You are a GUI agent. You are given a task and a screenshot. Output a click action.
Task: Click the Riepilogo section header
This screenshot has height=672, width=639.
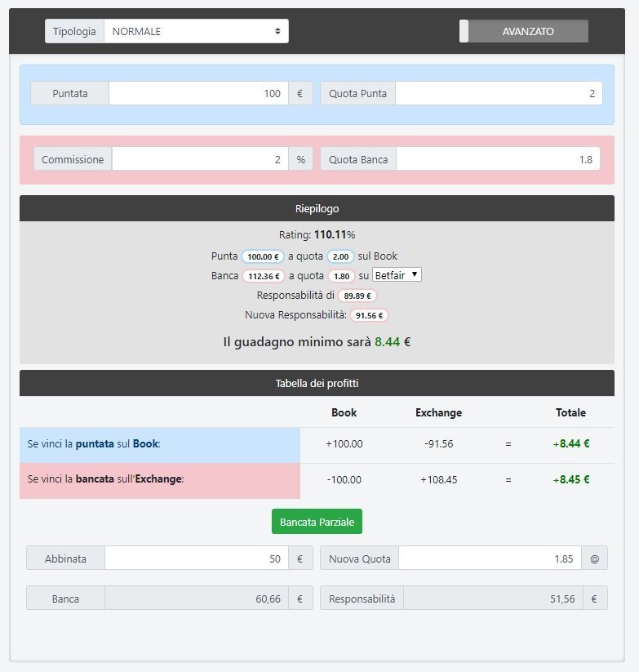[x=317, y=208]
